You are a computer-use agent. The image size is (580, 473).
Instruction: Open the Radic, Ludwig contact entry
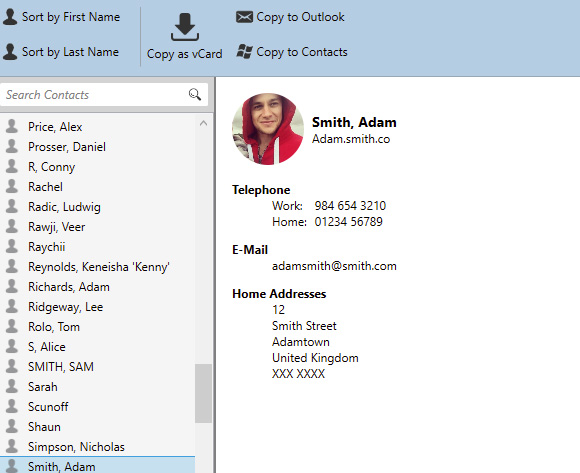tap(98, 207)
